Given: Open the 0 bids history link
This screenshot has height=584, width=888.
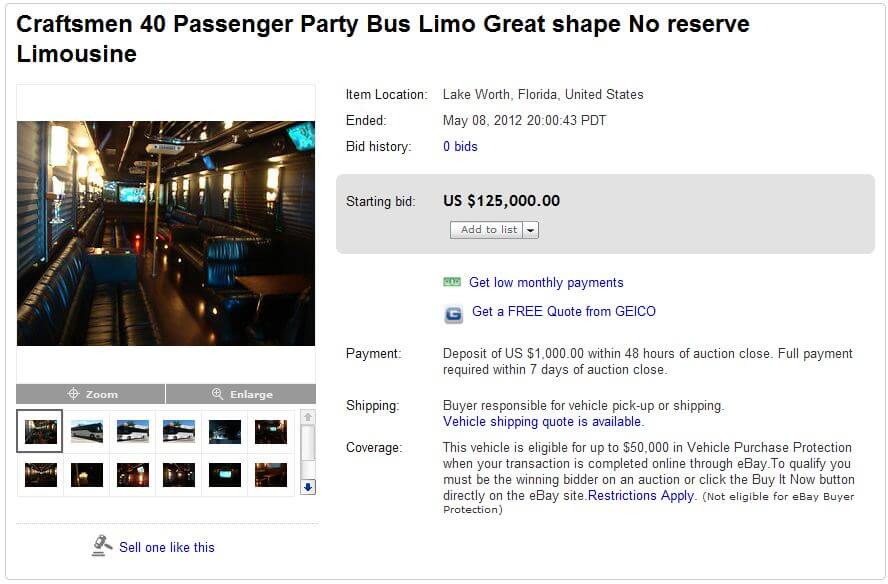Looking at the screenshot, I should [460, 147].
